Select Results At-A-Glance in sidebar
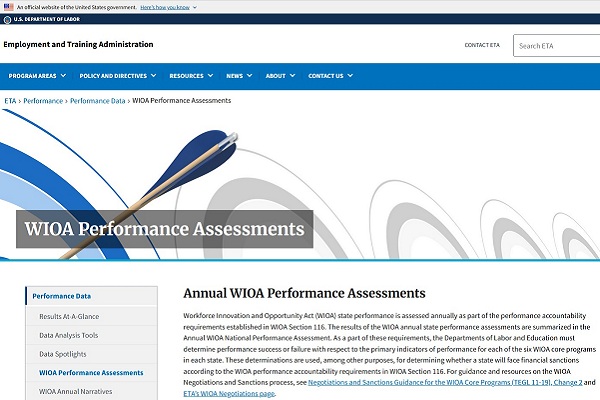600x400 pixels. pos(69,316)
